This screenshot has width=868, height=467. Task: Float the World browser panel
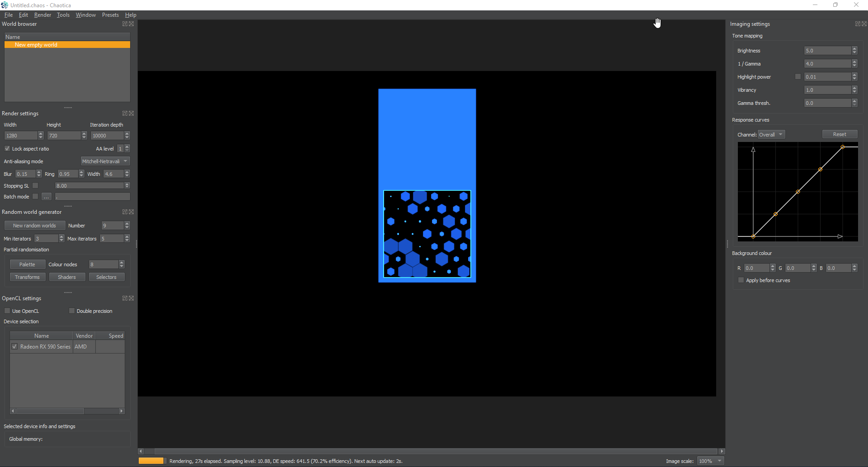(125, 24)
